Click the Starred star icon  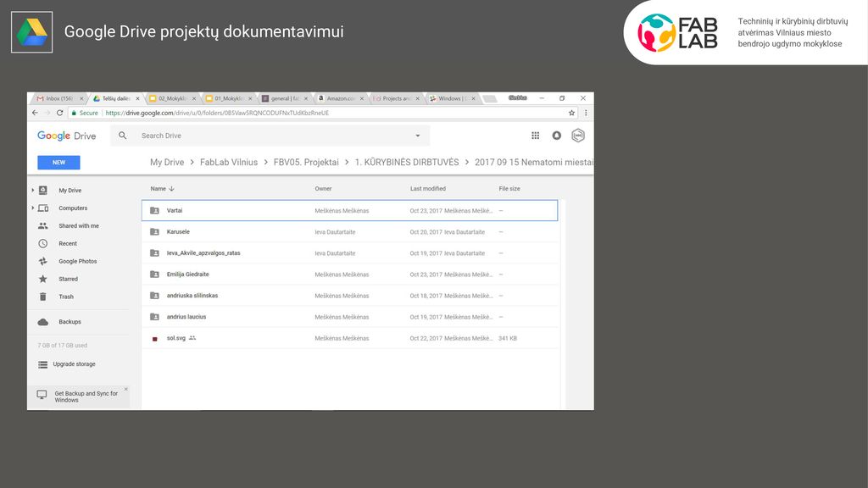pyautogui.click(x=42, y=279)
